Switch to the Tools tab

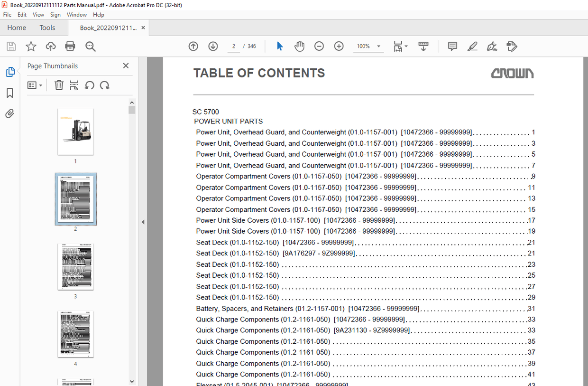tap(47, 28)
